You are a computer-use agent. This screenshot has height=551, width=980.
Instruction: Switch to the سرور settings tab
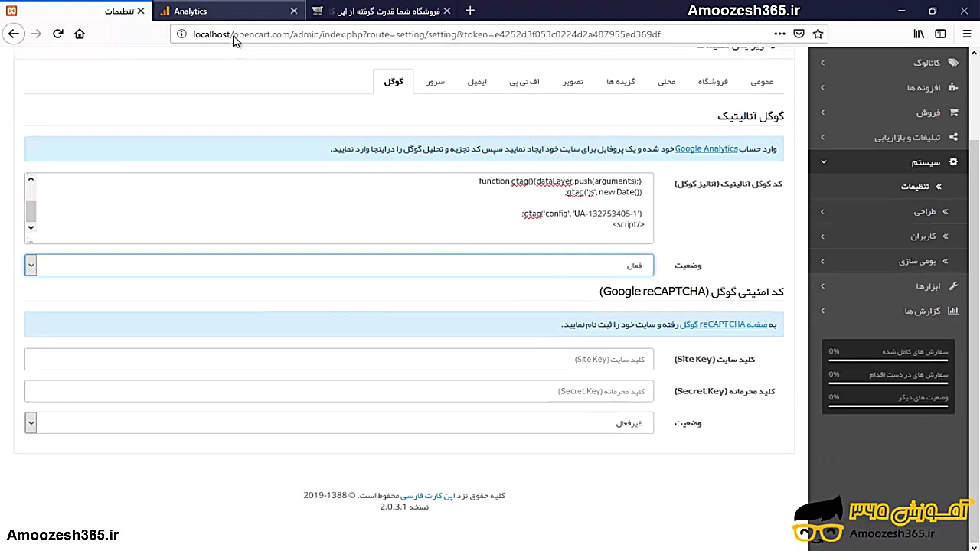click(x=435, y=82)
